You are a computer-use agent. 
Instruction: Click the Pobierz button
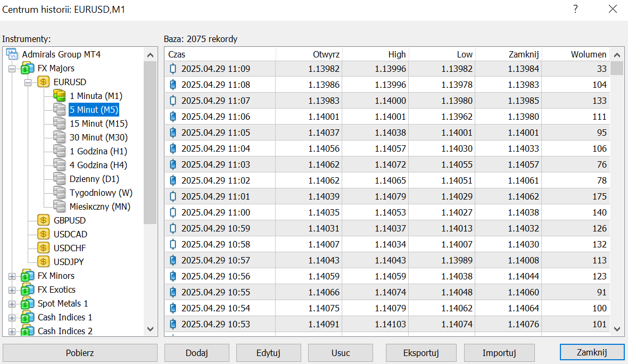pyautogui.click(x=80, y=353)
